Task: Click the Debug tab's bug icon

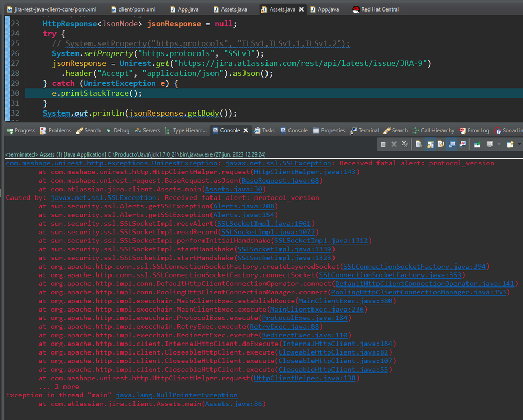Action: [x=109, y=130]
